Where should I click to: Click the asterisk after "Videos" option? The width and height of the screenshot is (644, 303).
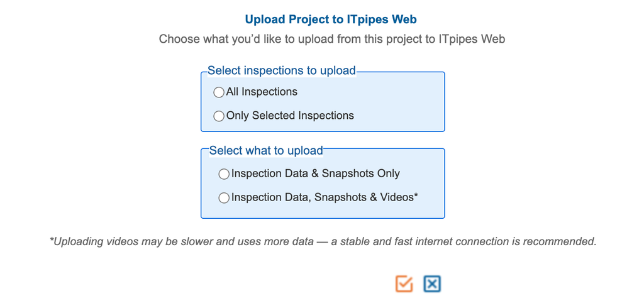point(416,196)
